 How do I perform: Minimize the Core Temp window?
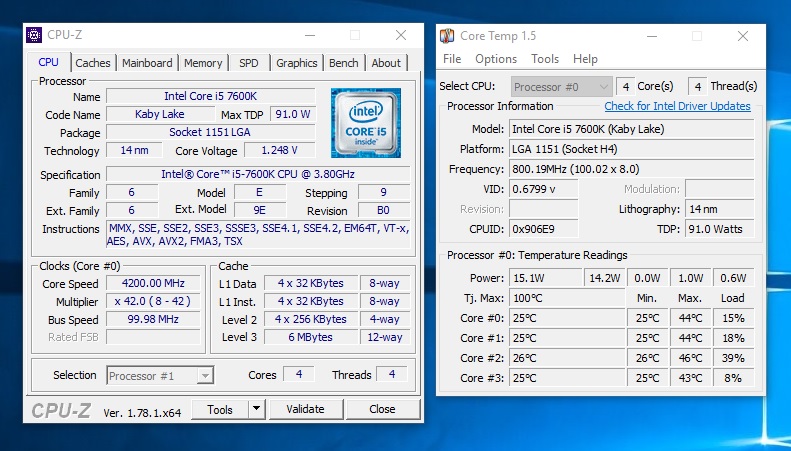(x=652, y=36)
